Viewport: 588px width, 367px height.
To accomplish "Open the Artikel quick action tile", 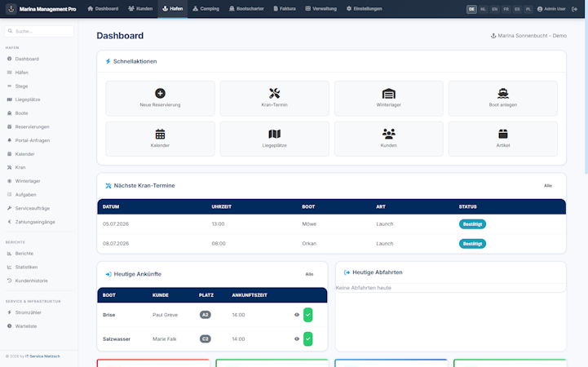I will (x=503, y=139).
